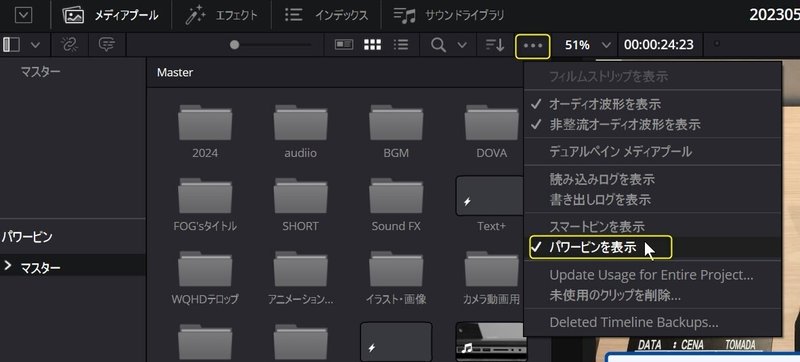Select the Text+ clip thumbnail

[x=490, y=196]
